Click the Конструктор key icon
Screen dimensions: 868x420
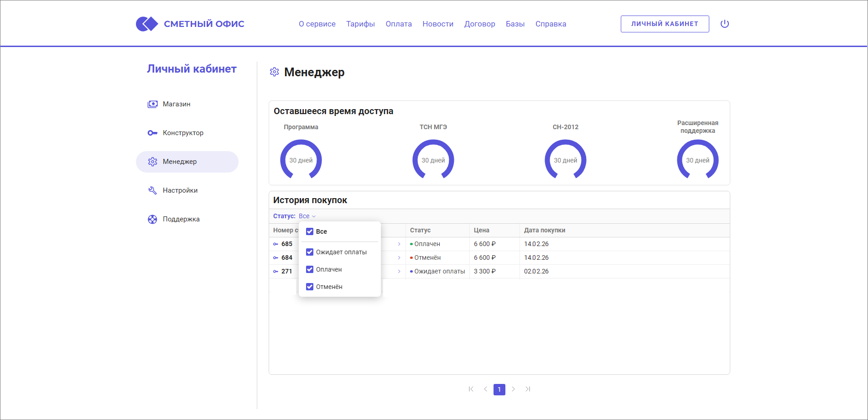tap(152, 133)
